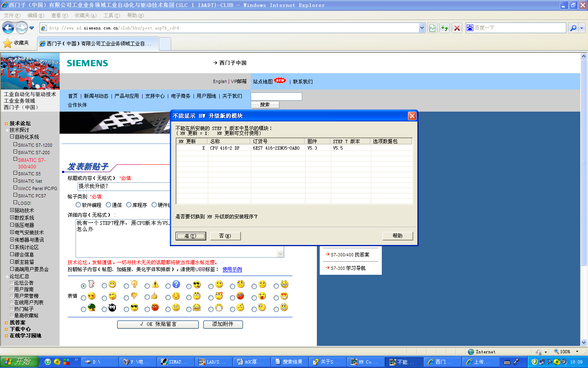The height and width of the screenshot is (368, 588).
Task: Click the OK 张贴留言 submit button
Action: click(158, 324)
